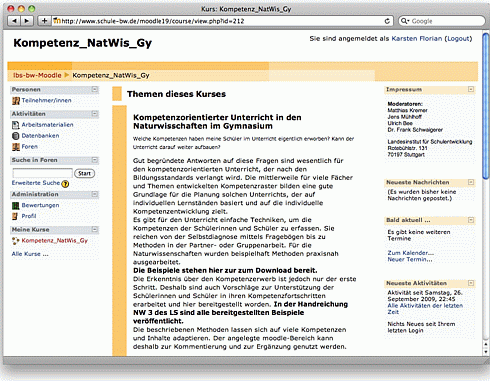490x381 pixels.
Task: Collapse the Administration block
Action: pos(95,194)
